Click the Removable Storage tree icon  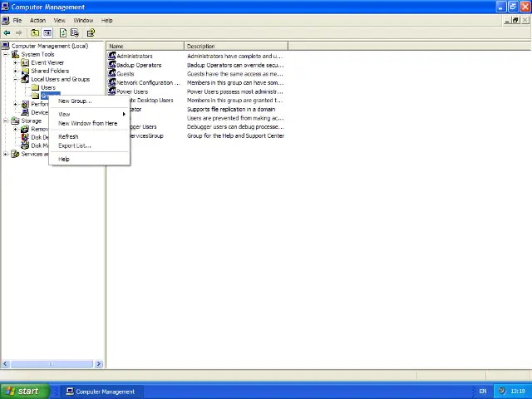[25, 129]
